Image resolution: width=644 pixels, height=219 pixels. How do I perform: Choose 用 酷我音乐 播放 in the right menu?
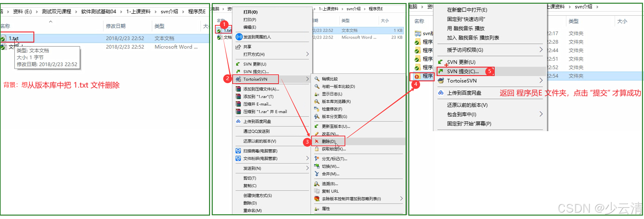[x=466, y=28]
